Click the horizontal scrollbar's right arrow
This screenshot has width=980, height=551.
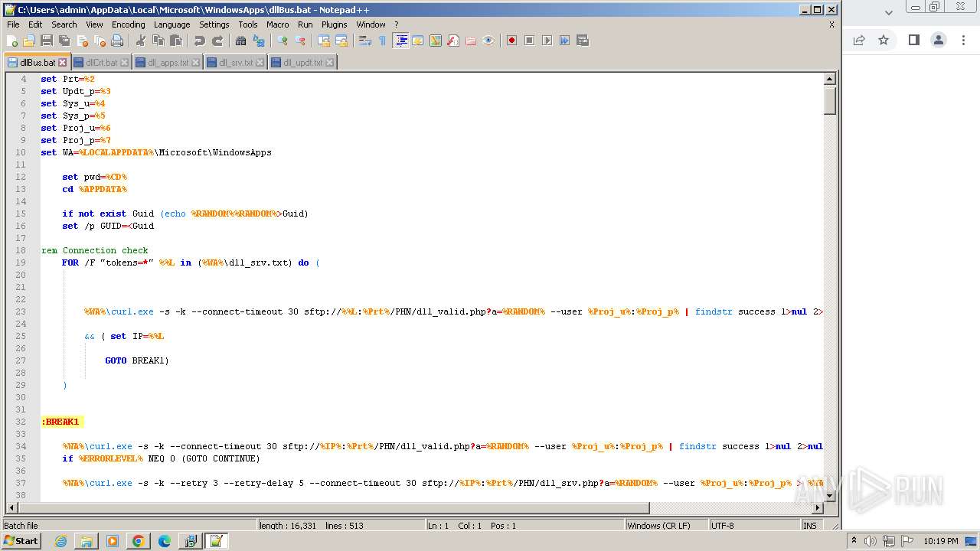click(818, 507)
